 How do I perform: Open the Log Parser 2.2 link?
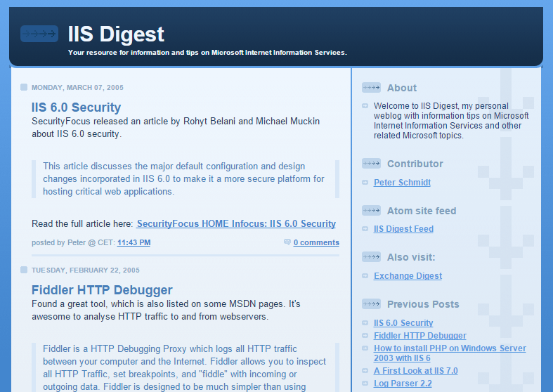pyautogui.click(x=403, y=383)
